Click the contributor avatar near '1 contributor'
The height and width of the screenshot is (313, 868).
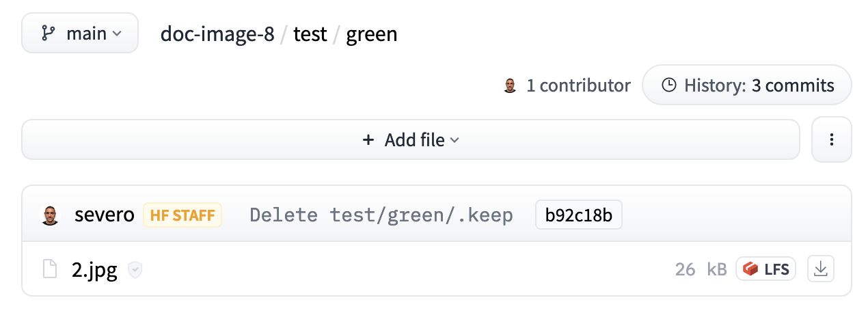click(510, 85)
